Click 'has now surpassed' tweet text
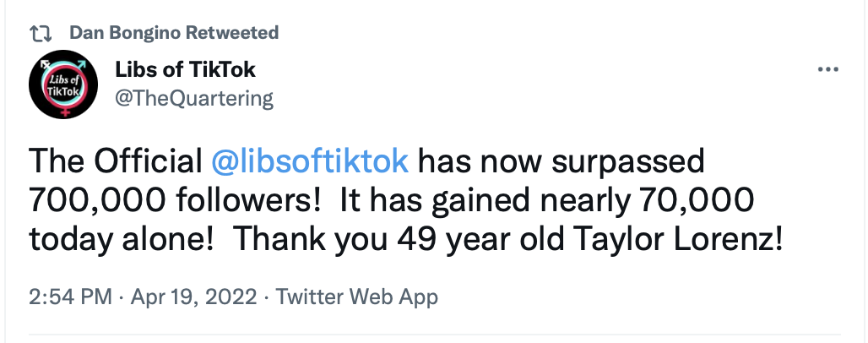 click(561, 162)
